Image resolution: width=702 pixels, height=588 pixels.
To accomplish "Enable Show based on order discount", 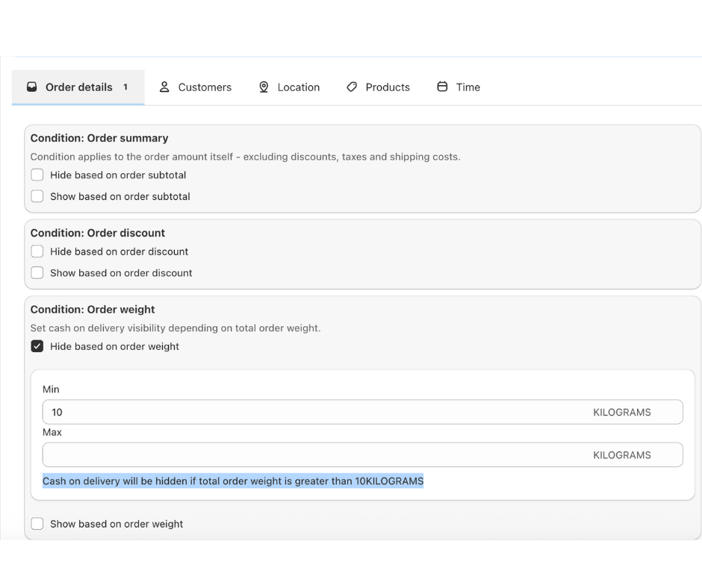I will [37, 273].
